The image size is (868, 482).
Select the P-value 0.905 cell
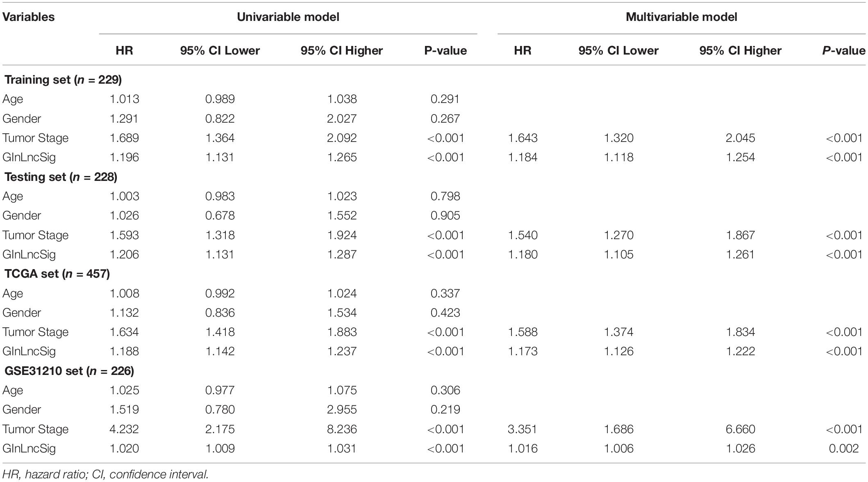[x=445, y=215]
